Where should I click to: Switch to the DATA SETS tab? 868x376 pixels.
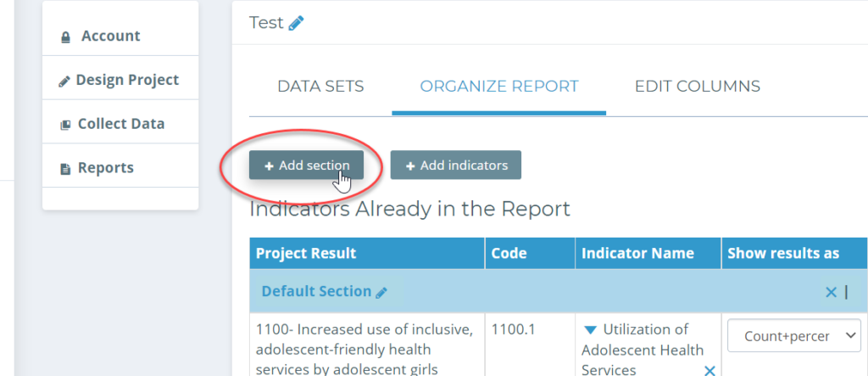(x=320, y=87)
